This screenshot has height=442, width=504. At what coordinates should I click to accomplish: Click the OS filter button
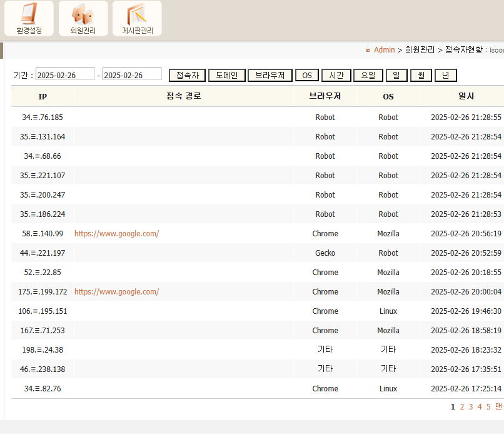pos(307,75)
